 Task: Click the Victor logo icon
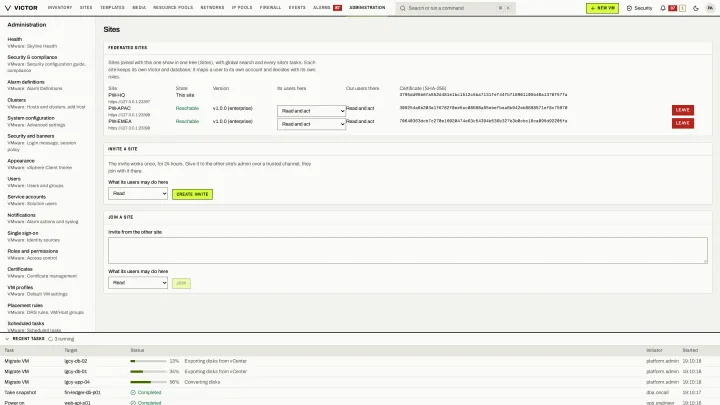[8, 8]
